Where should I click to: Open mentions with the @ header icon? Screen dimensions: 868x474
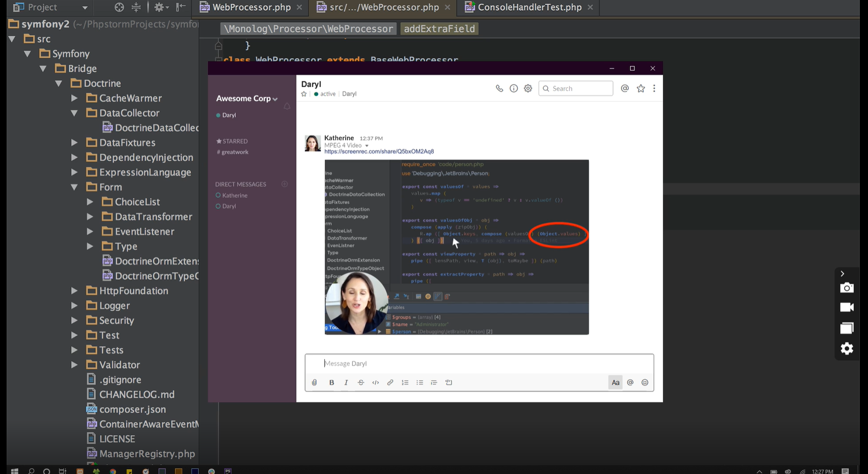point(625,88)
